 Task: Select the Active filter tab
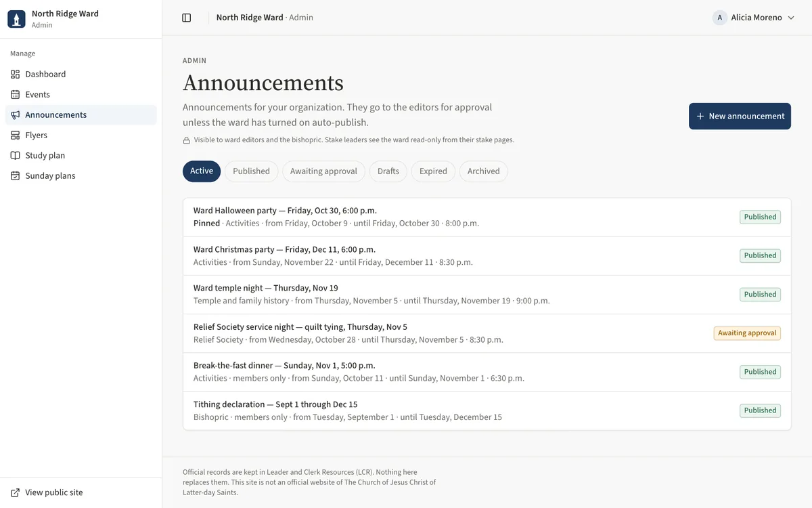click(x=202, y=171)
